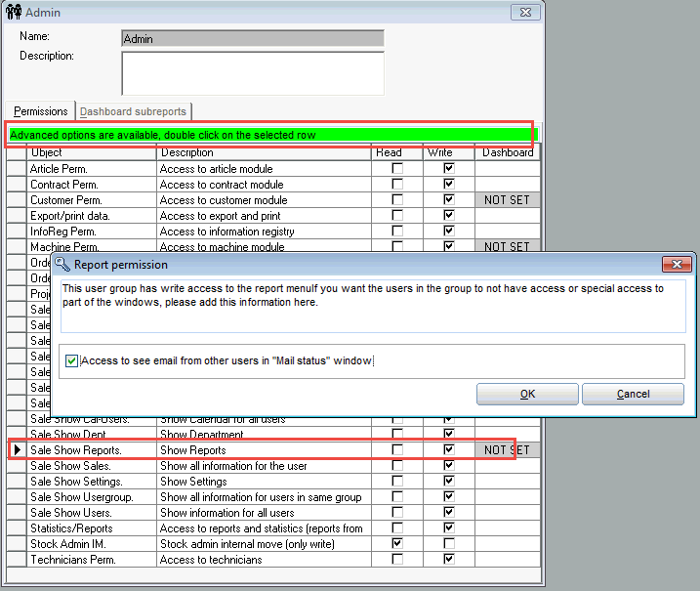Close the Report permission dialog
Screen dimensions: 700x591
[x=677, y=264]
